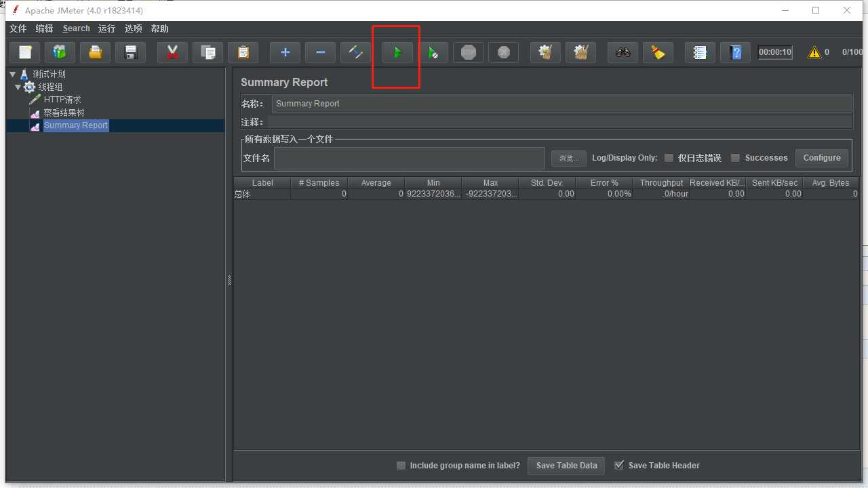This screenshot has height=488, width=868.
Task: Click the 名称 name input field
Action: coord(562,104)
